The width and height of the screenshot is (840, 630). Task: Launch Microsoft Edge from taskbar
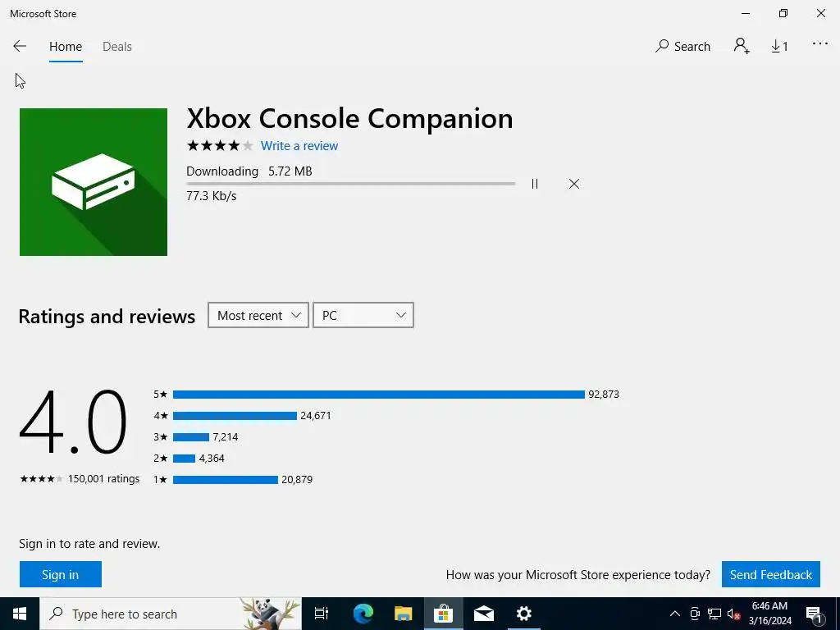[x=363, y=614]
